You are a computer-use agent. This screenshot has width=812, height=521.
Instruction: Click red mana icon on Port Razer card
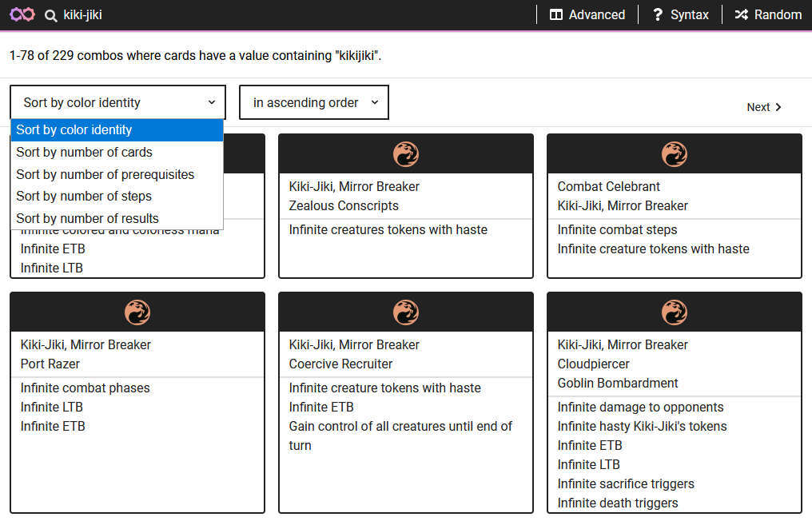coord(137,312)
